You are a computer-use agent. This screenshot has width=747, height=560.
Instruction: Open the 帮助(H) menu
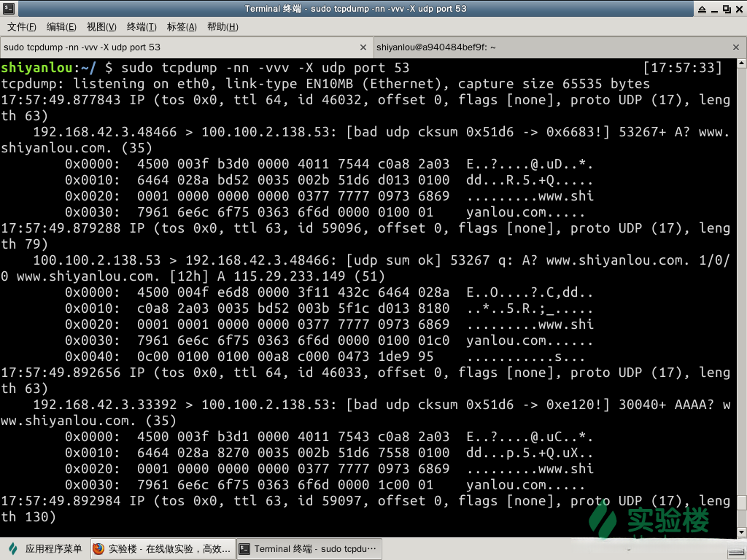[x=222, y=27]
